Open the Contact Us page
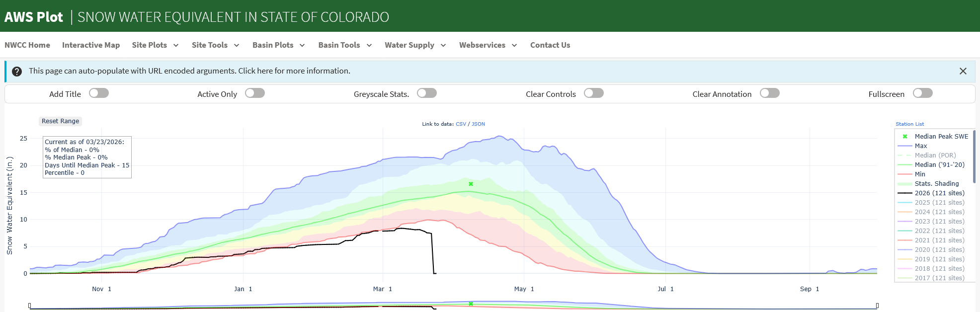 (x=550, y=45)
